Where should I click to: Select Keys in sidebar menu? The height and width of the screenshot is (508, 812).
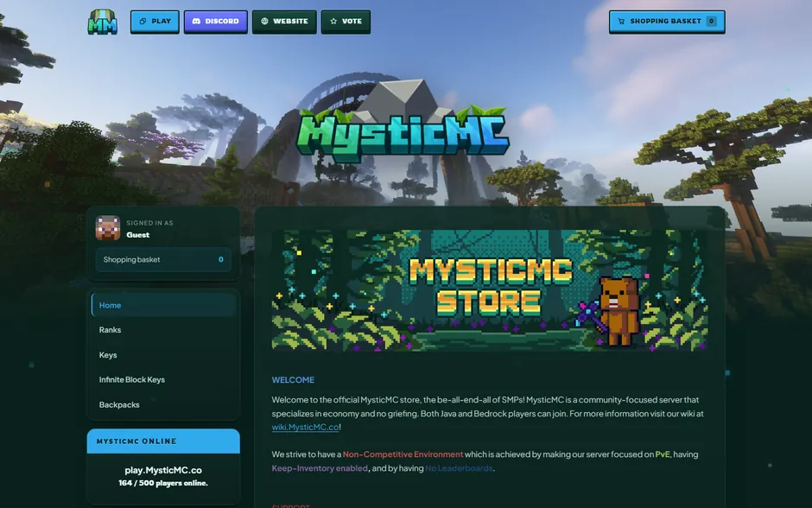(163, 355)
